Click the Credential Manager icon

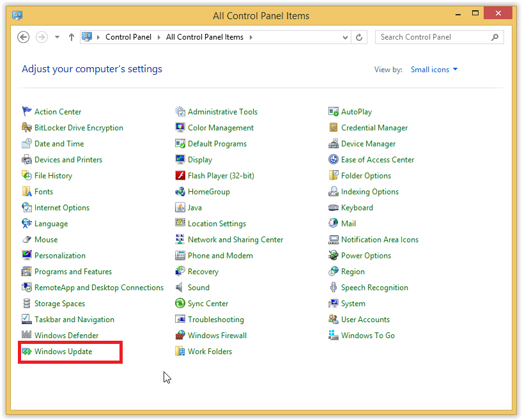[x=334, y=127]
